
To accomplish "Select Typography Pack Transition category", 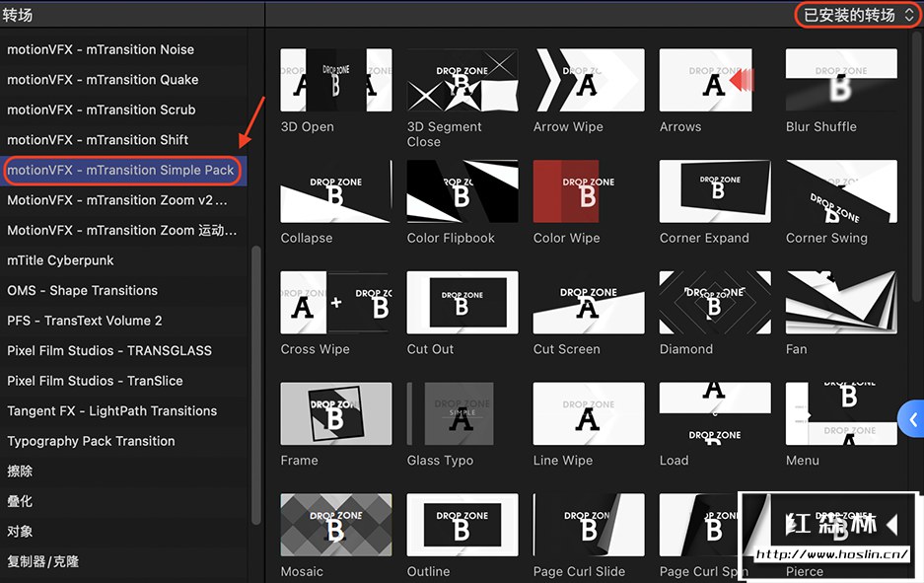I will (123, 441).
